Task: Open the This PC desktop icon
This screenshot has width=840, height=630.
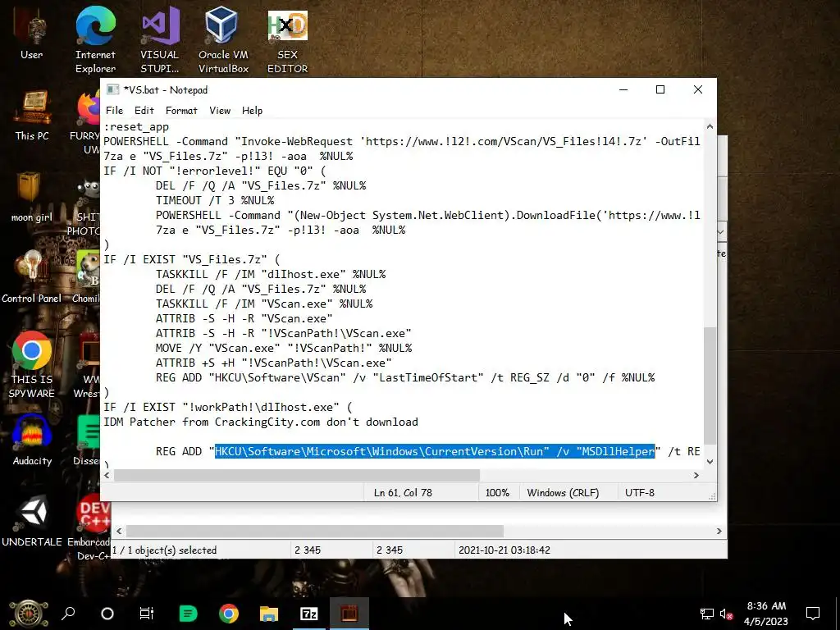Action: 32,116
